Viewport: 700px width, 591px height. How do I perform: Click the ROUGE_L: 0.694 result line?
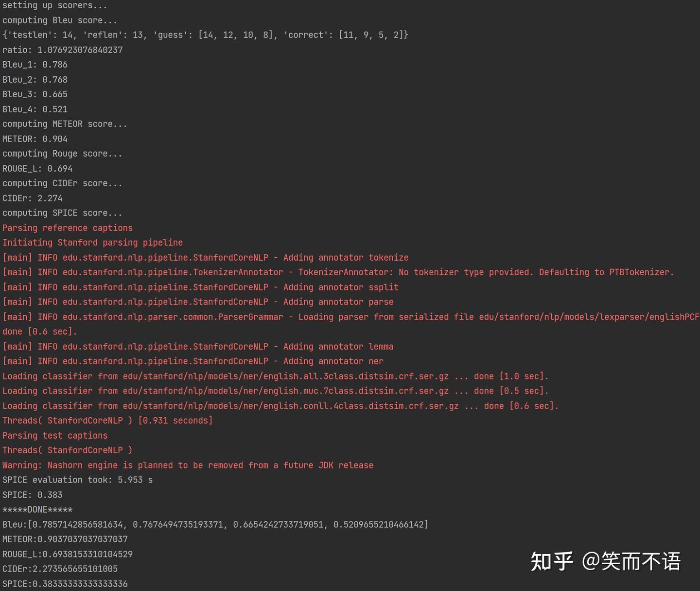[37, 169]
